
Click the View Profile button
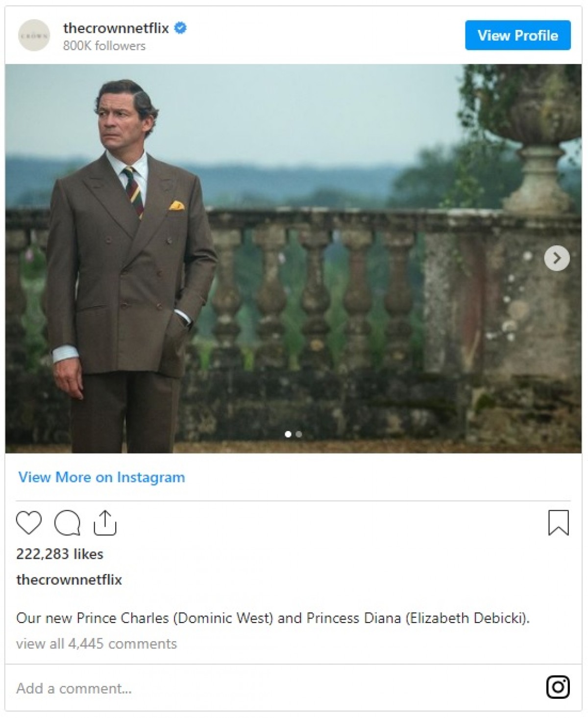tap(517, 35)
